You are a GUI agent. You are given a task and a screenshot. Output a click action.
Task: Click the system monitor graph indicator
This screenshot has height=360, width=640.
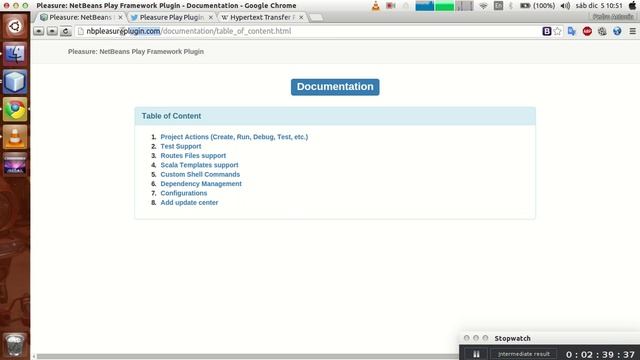444,6
